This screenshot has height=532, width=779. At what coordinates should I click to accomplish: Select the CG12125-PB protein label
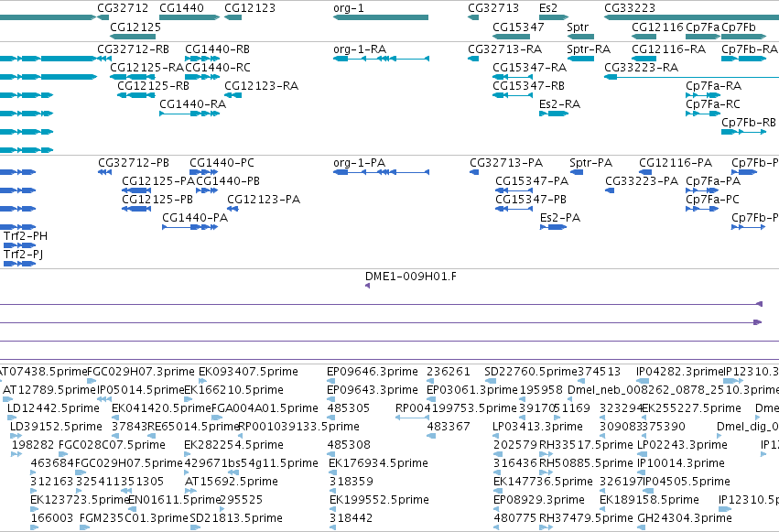tap(157, 200)
